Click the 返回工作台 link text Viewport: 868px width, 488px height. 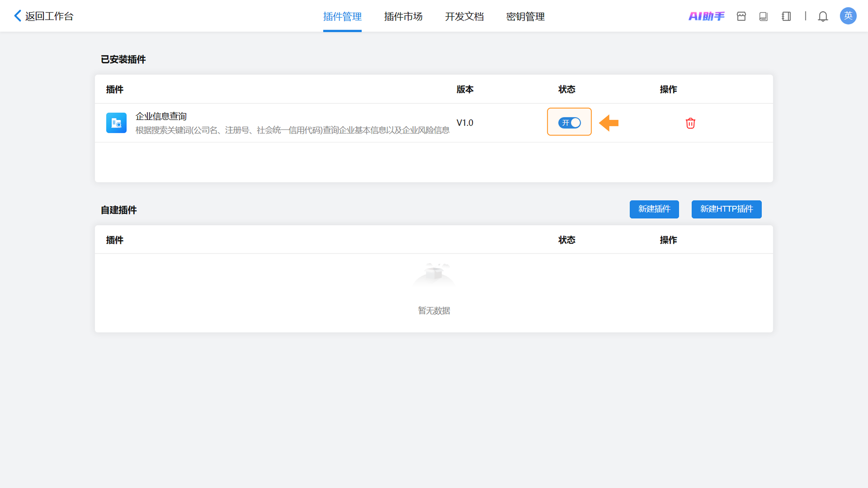pyautogui.click(x=49, y=16)
